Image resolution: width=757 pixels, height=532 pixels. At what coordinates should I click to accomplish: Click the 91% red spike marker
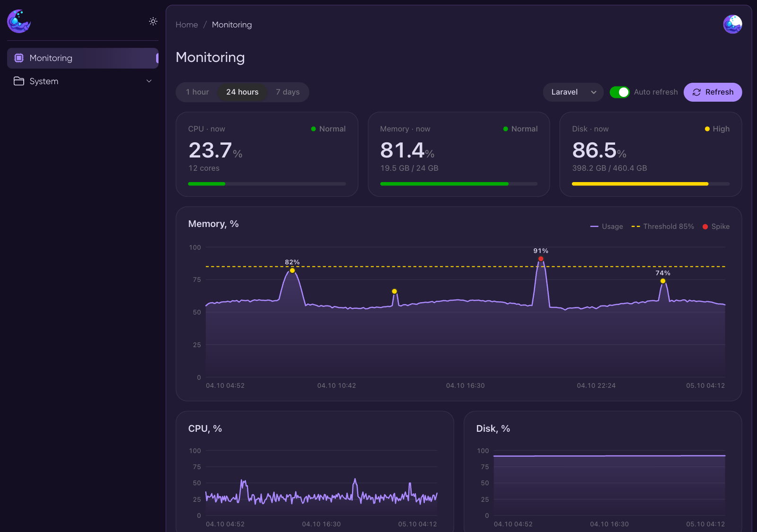click(541, 259)
